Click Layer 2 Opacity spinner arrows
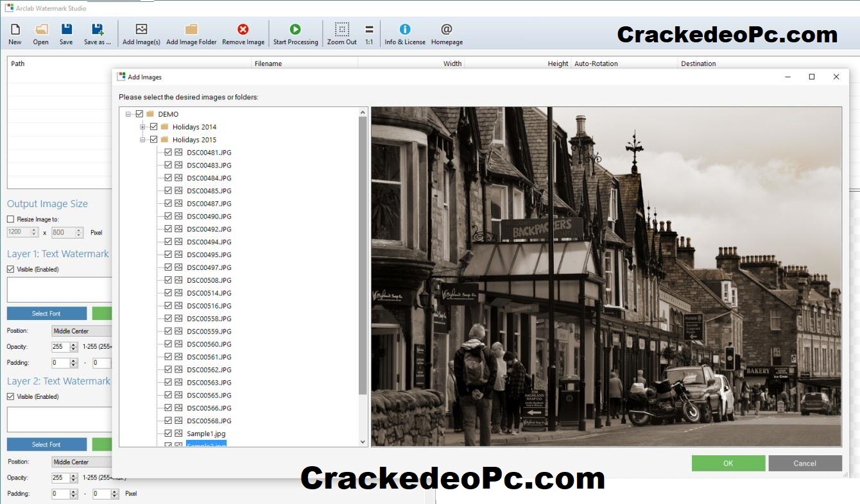Screen dimensions: 860x504 click(x=74, y=478)
